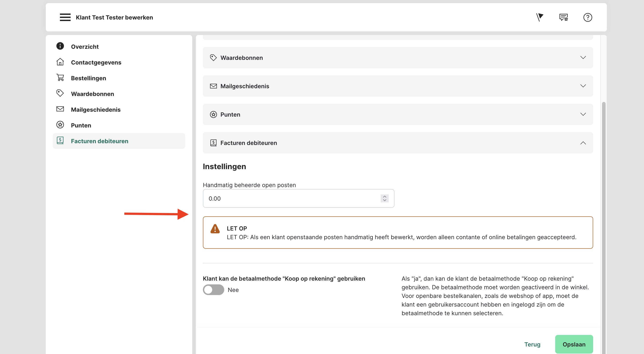
Task: Enable the "Koop op rekening" toggle
Action: coord(213,290)
